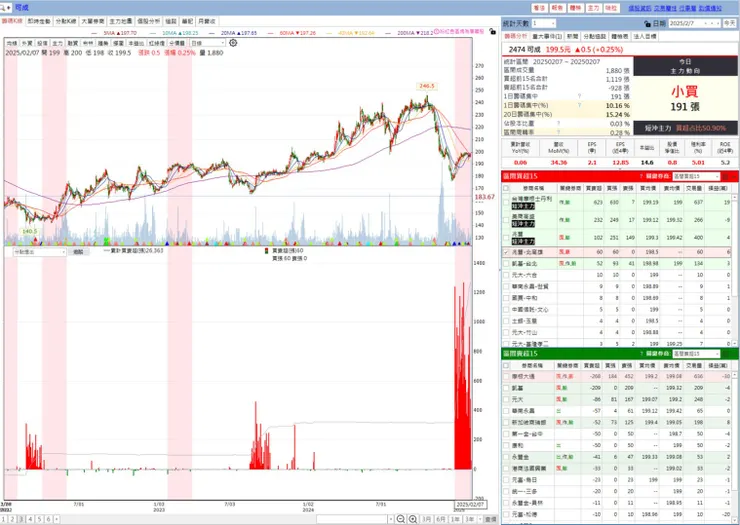
Task: Click the lock icon next to 日期
Action: click(x=648, y=23)
